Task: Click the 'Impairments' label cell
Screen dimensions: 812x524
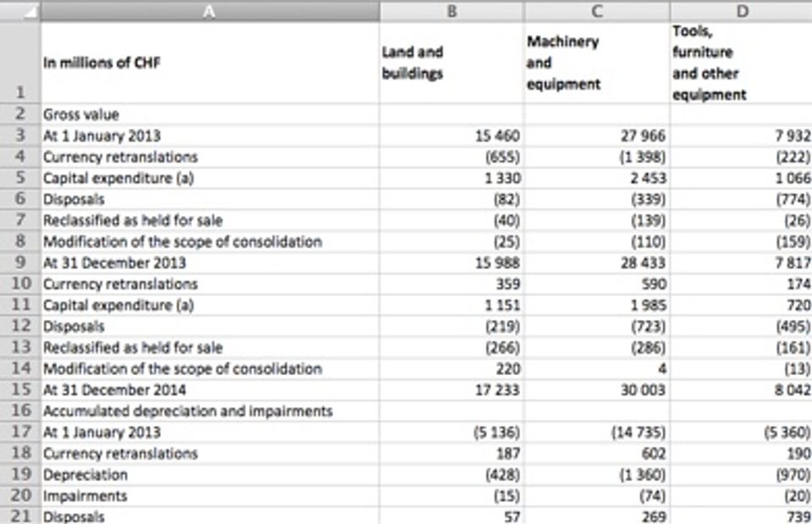Action: (210, 495)
